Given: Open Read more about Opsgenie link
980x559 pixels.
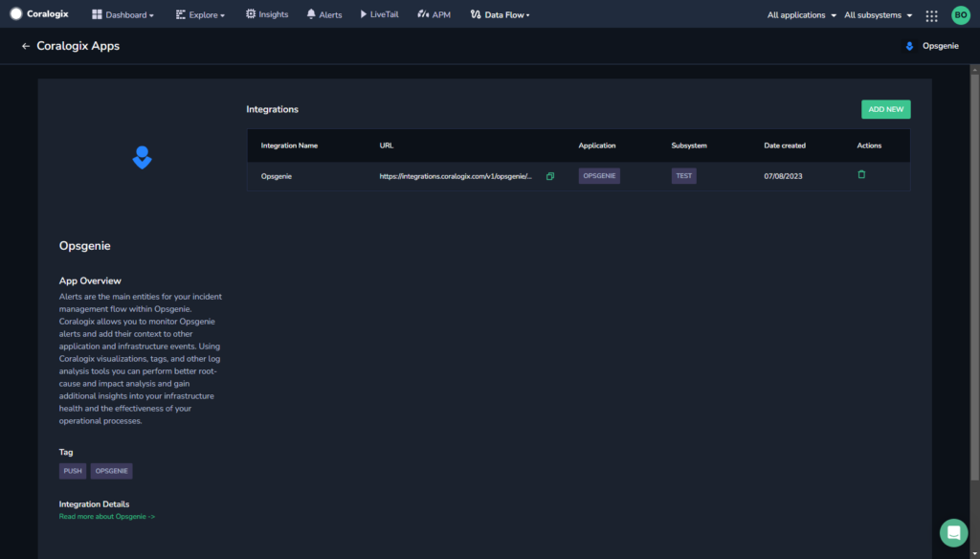Looking at the screenshot, I should [x=107, y=517].
